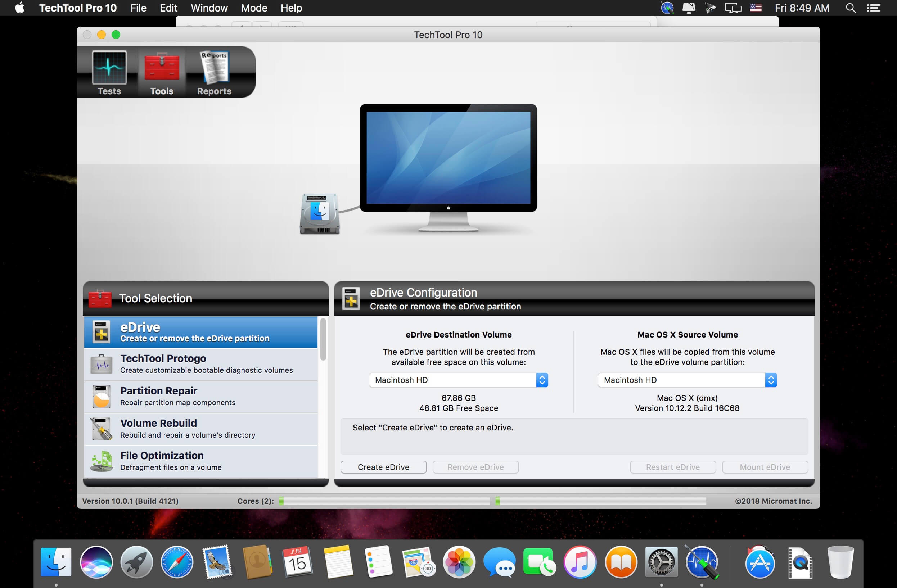The width and height of the screenshot is (897, 588).
Task: Open the Apple menu
Action: click(x=20, y=8)
